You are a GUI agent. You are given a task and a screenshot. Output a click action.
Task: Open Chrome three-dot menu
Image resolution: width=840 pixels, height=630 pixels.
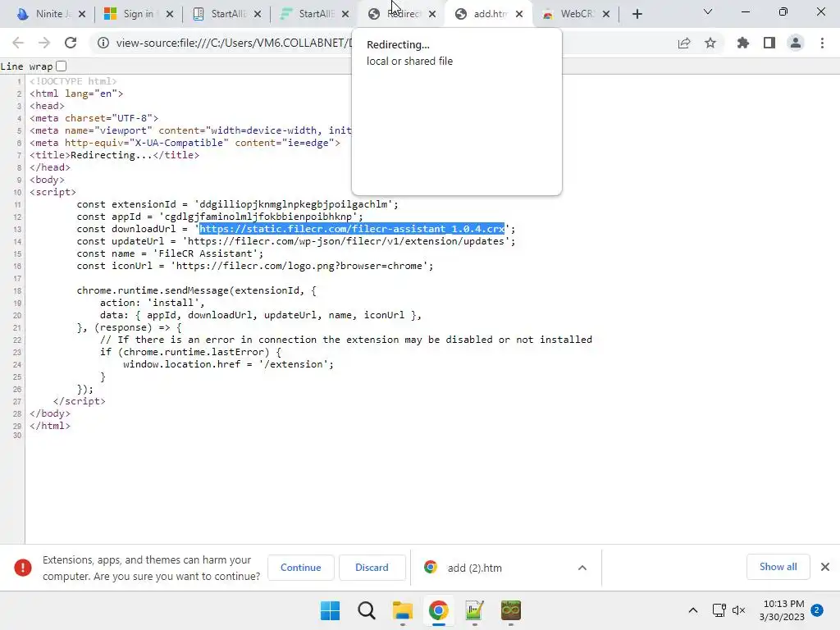click(822, 43)
